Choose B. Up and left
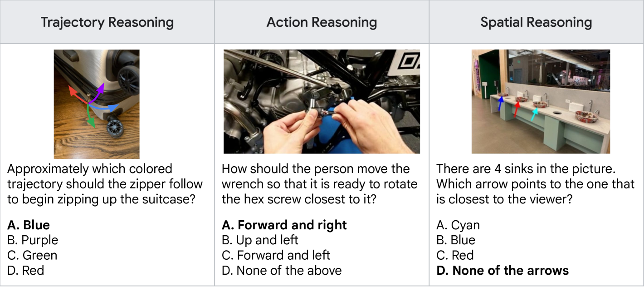Viewport: 644px width, 287px height. (260, 240)
